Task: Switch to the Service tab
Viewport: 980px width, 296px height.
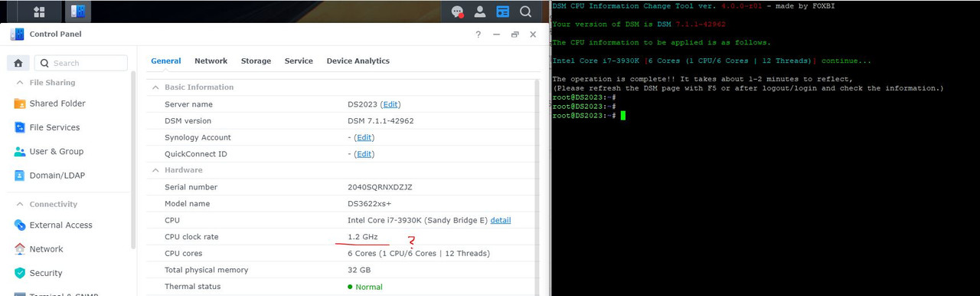Action: [299, 61]
